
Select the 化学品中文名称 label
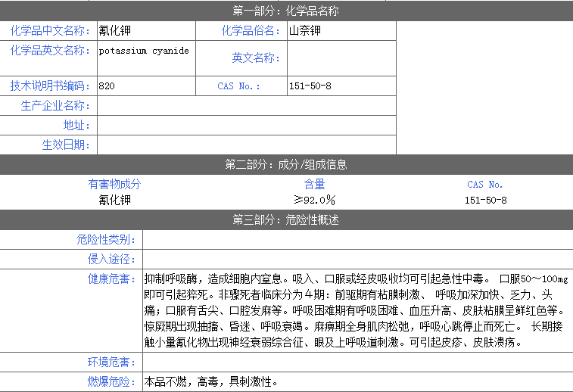[x=49, y=31]
